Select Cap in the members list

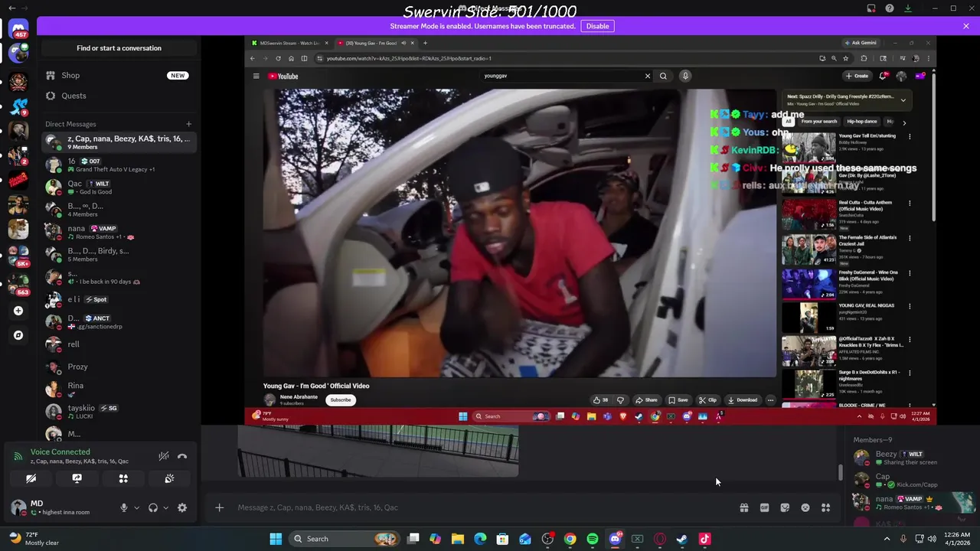click(x=910, y=480)
